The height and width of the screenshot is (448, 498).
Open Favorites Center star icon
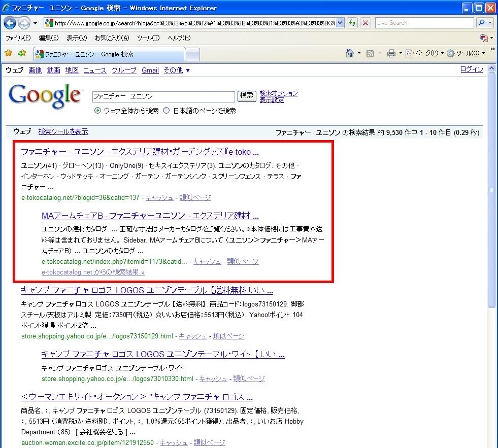tap(8, 53)
